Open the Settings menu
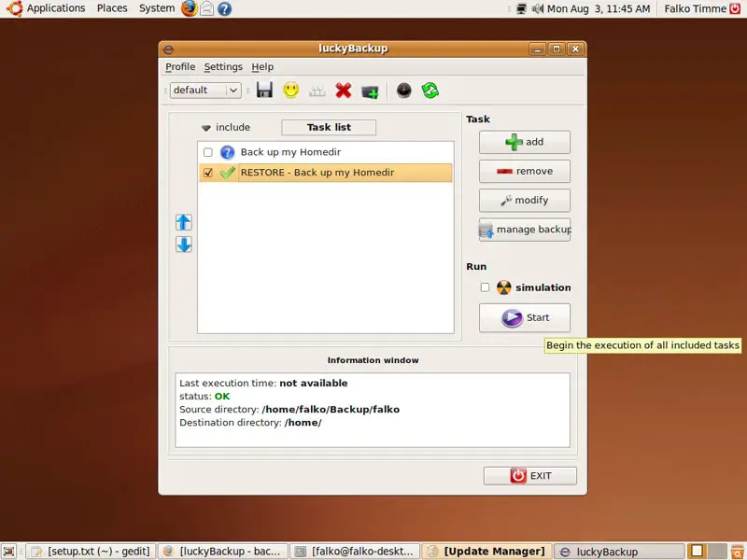The width and height of the screenshot is (747, 560). 223,66
